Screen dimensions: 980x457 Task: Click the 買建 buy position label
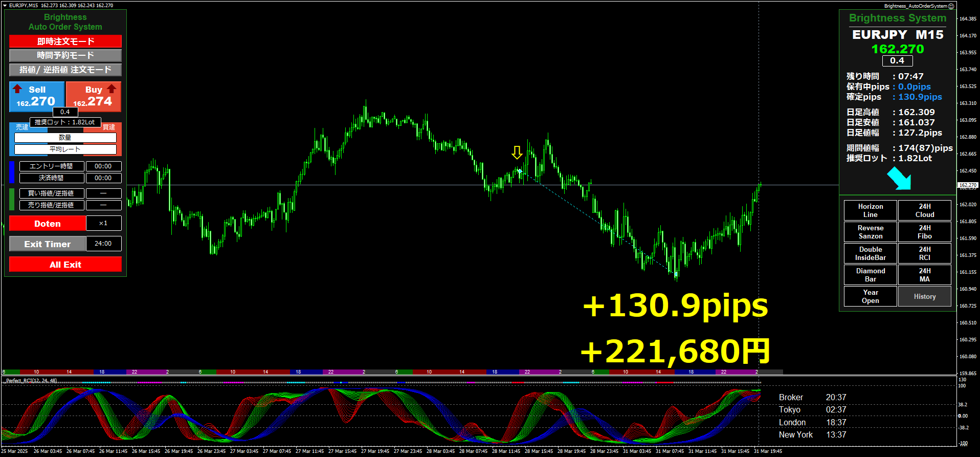(109, 127)
